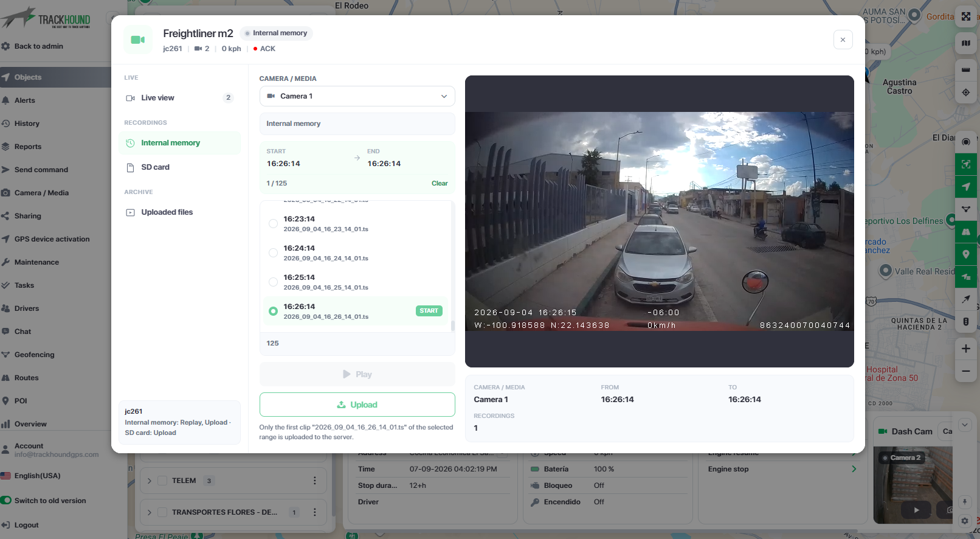Select Internal memory recordings tab
The height and width of the screenshot is (539, 980).
pos(180,143)
